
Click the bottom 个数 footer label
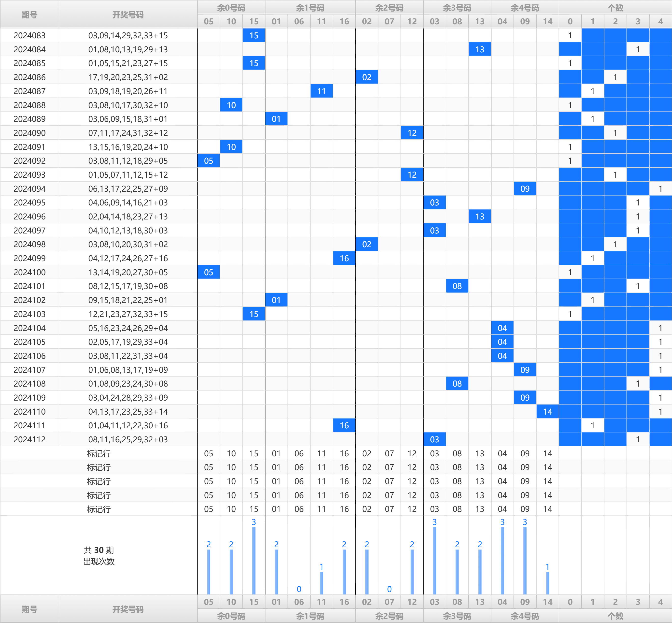click(615, 616)
